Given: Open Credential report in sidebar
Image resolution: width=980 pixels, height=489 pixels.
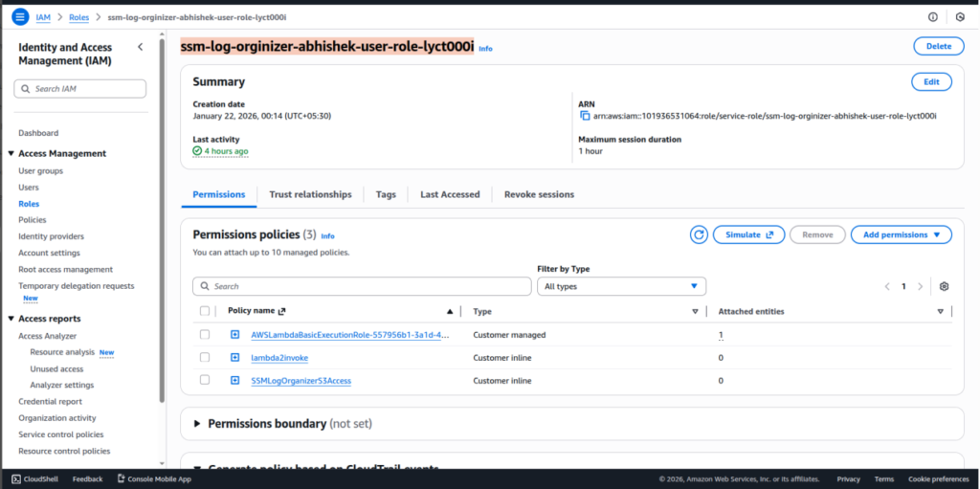Looking at the screenshot, I should (50, 402).
